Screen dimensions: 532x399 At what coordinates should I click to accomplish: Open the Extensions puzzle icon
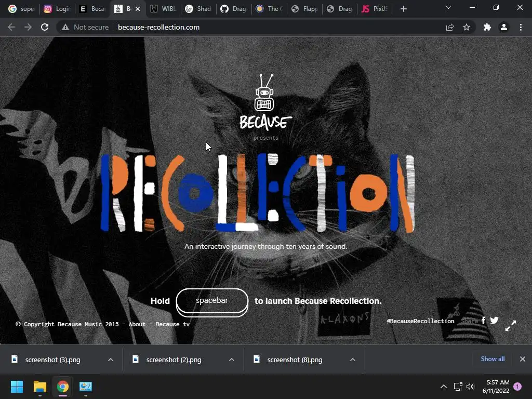[487, 27]
